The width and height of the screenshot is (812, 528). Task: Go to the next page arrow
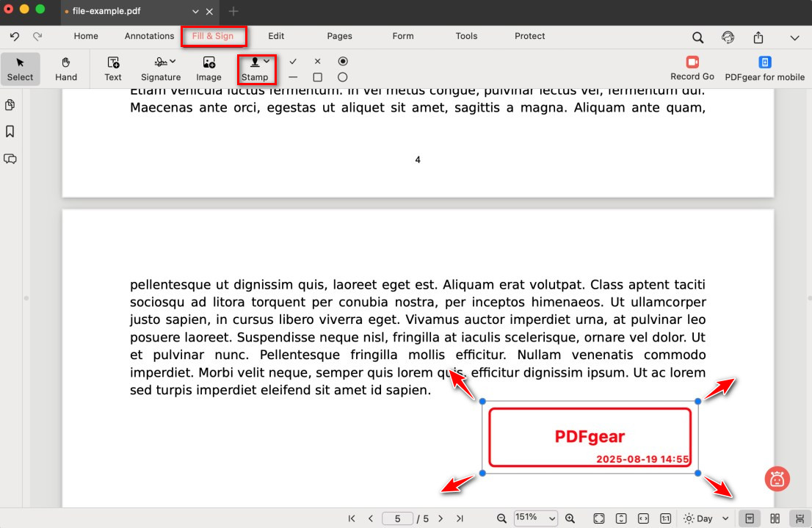441,518
